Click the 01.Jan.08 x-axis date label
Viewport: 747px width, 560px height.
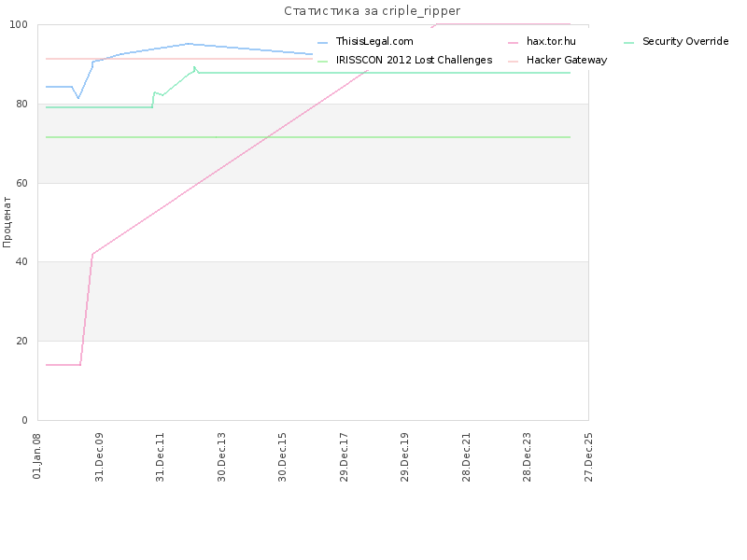pos(37,455)
